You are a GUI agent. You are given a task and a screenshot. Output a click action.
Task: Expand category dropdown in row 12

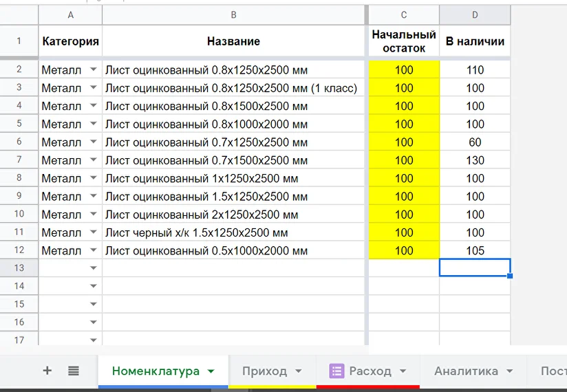point(94,250)
